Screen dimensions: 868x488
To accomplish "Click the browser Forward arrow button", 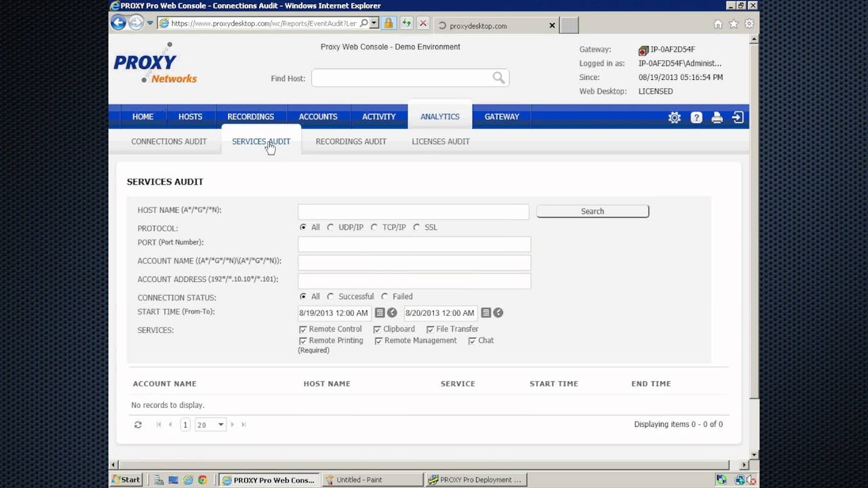I will click(136, 23).
